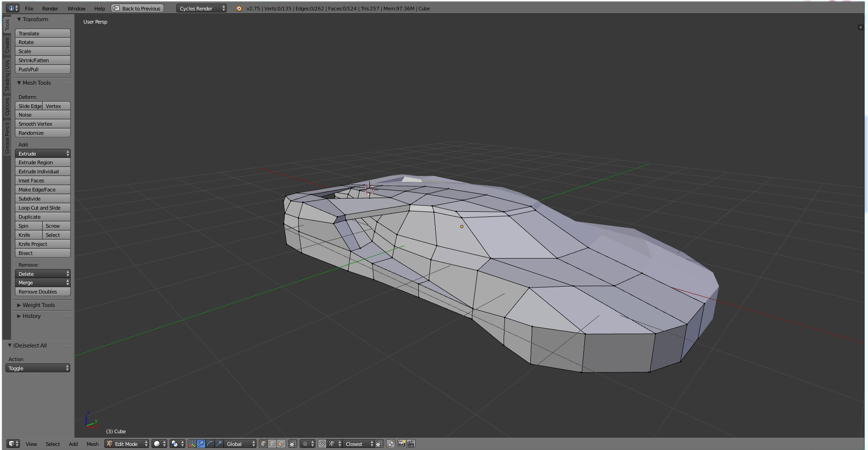The height and width of the screenshot is (450, 868).
Task: Click the Bisect button
Action: (x=43, y=253)
